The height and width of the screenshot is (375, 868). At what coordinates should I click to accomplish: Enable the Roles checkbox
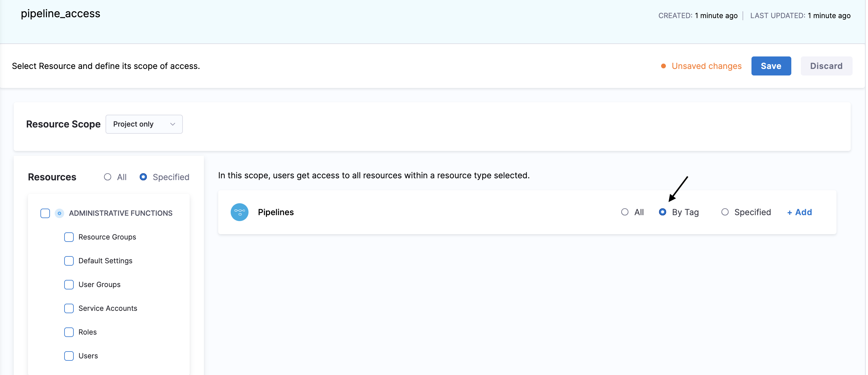tap(69, 332)
